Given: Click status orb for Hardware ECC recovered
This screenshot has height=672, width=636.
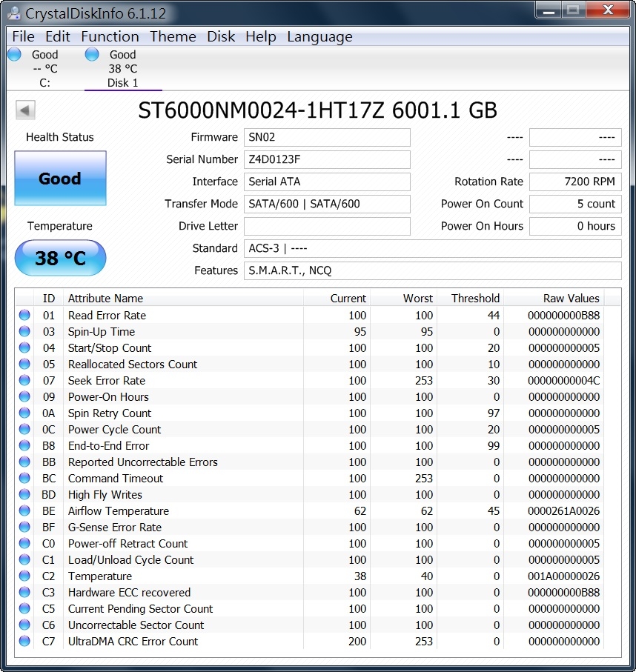Looking at the screenshot, I should (x=24, y=592).
